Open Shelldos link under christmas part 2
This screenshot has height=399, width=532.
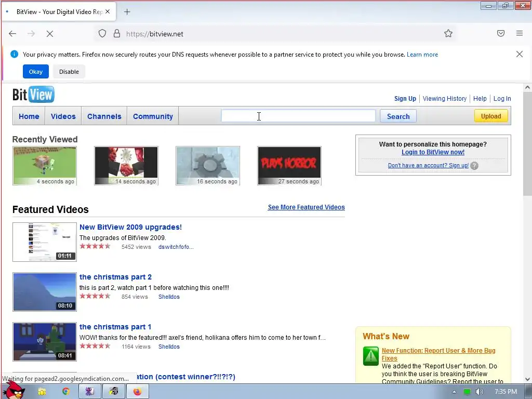[169, 297]
